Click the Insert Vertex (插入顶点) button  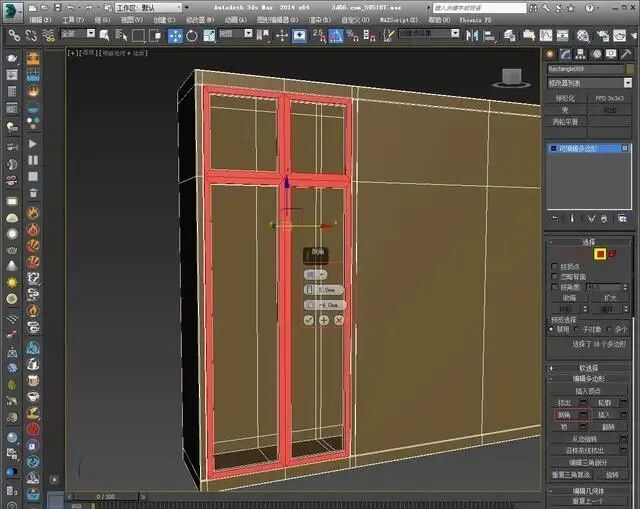pos(588,391)
